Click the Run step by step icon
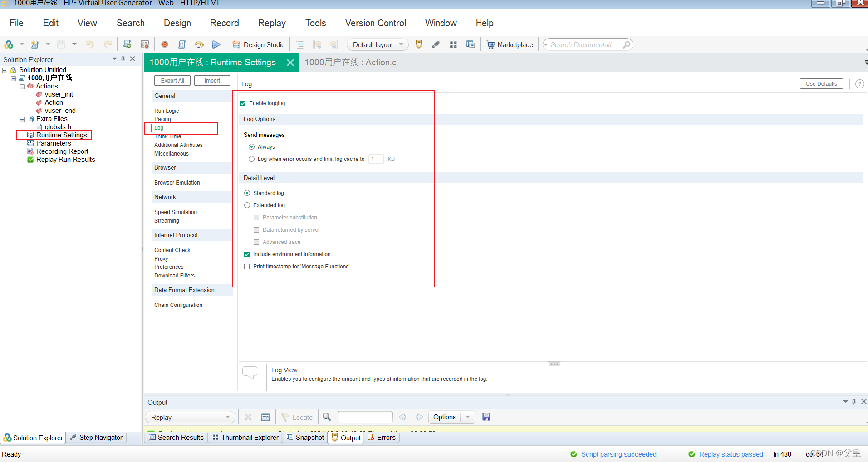The width and height of the screenshot is (868, 462). pyautogui.click(x=199, y=44)
